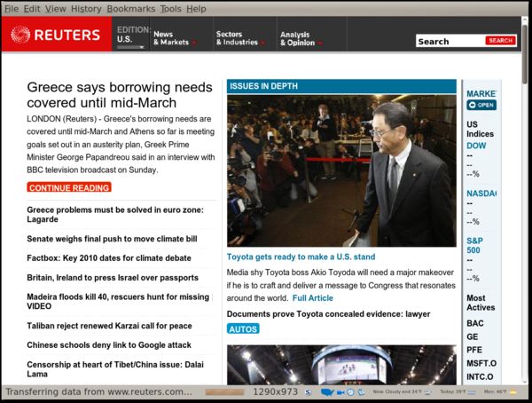Screen dimensions: 532x403
Task: Click the ISSUES IN DEPTH header
Action: tap(341, 86)
